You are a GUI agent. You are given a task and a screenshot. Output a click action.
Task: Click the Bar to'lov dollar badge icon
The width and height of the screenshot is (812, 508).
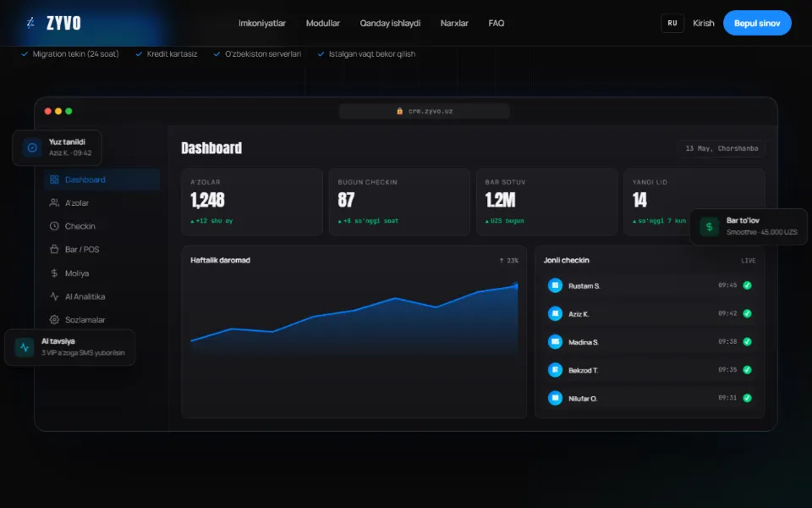[x=709, y=227]
